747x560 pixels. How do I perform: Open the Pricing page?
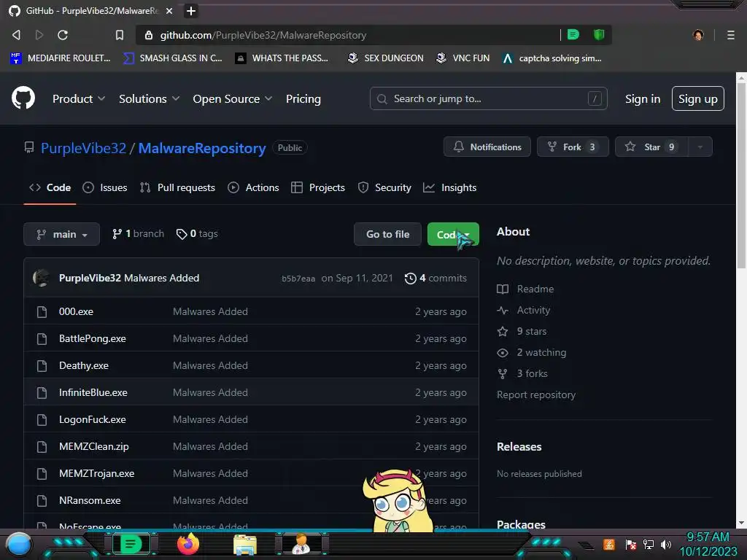(303, 98)
